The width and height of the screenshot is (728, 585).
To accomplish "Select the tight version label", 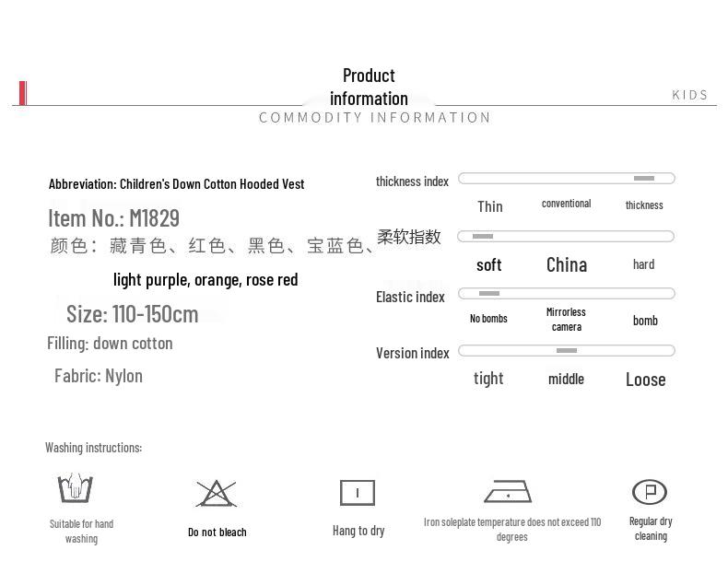I will pyautogui.click(x=488, y=379).
